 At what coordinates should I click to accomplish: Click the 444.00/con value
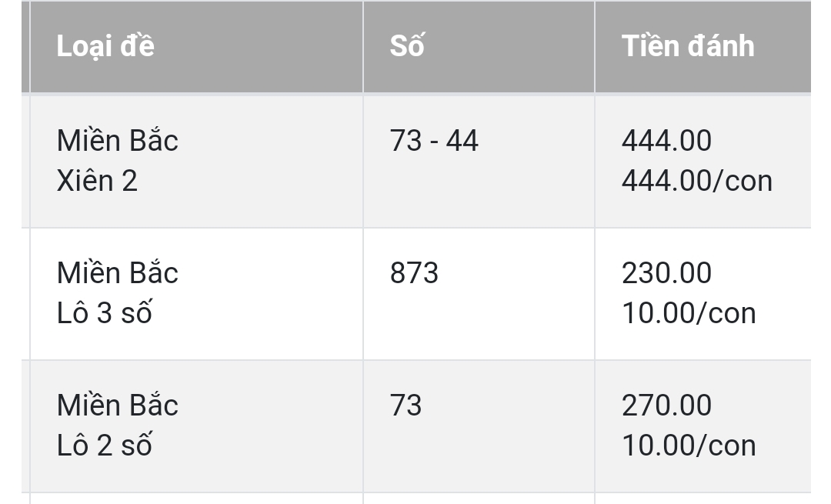[x=697, y=182]
